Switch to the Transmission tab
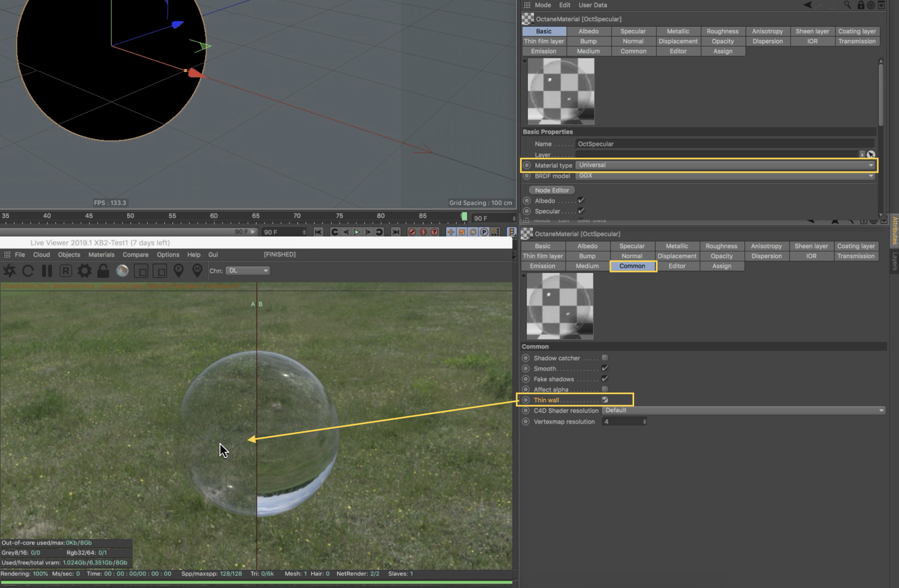 point(856,41)
